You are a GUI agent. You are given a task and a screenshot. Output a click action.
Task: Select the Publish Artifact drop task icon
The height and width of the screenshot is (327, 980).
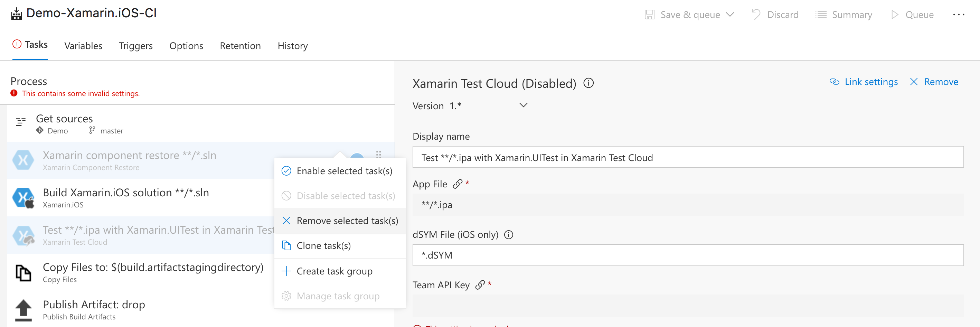(x=23, y=310)
